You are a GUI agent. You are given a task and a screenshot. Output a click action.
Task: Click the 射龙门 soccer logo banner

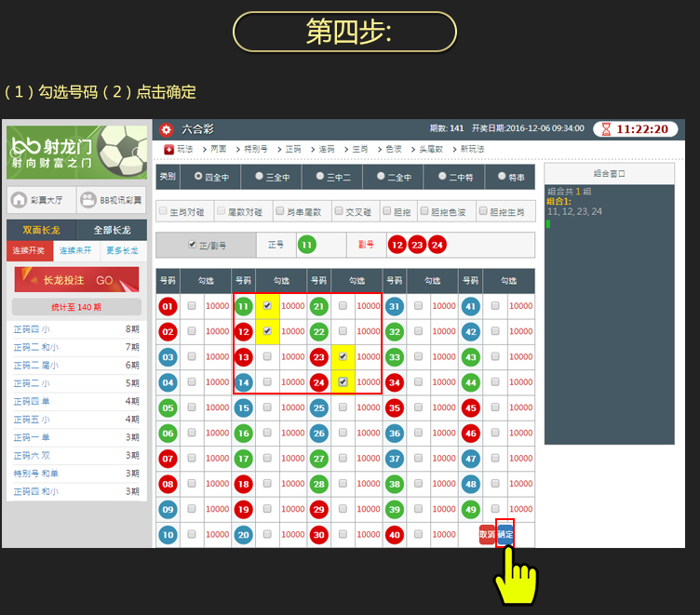pyautogui.click(x=76, y=153)
